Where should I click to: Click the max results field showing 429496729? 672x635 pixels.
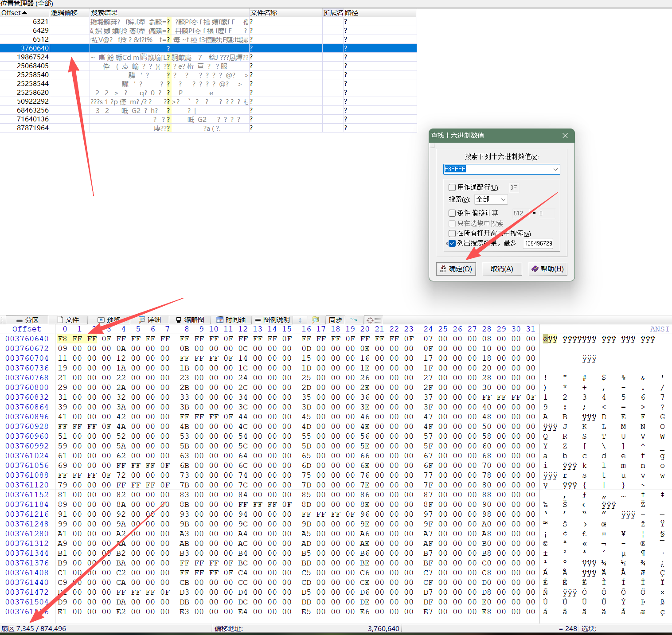[538, 243]
